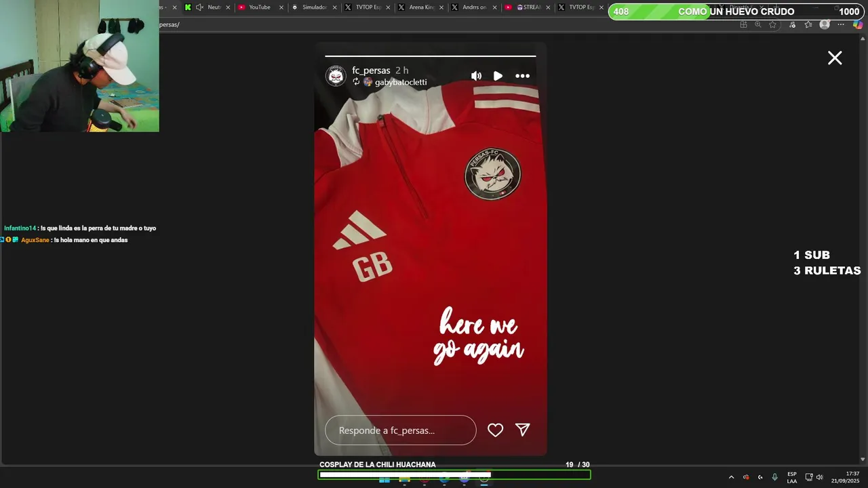Close the Arena King browser tab
The height and width of the screenshot is (488, 868).
coord(442,7)
